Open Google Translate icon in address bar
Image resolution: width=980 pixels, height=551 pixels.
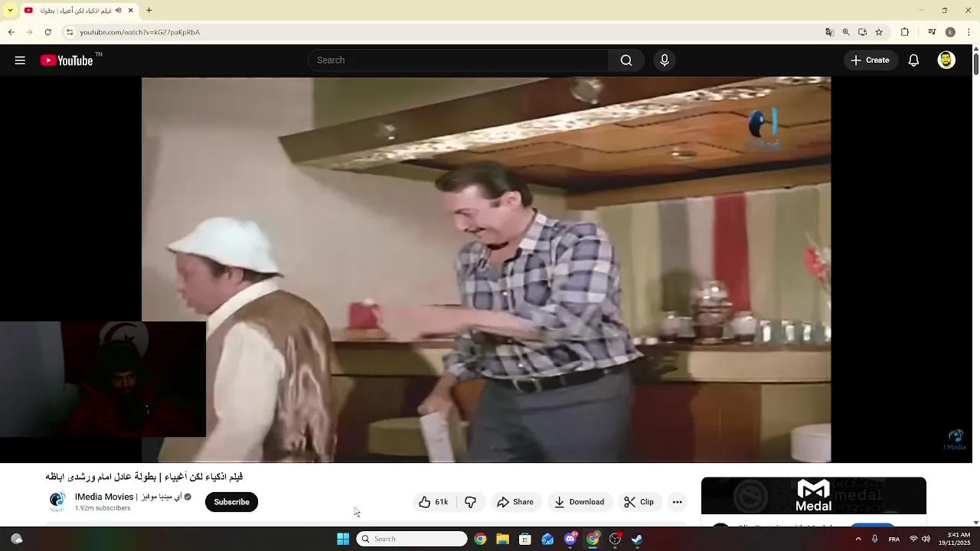coord(829,32)
